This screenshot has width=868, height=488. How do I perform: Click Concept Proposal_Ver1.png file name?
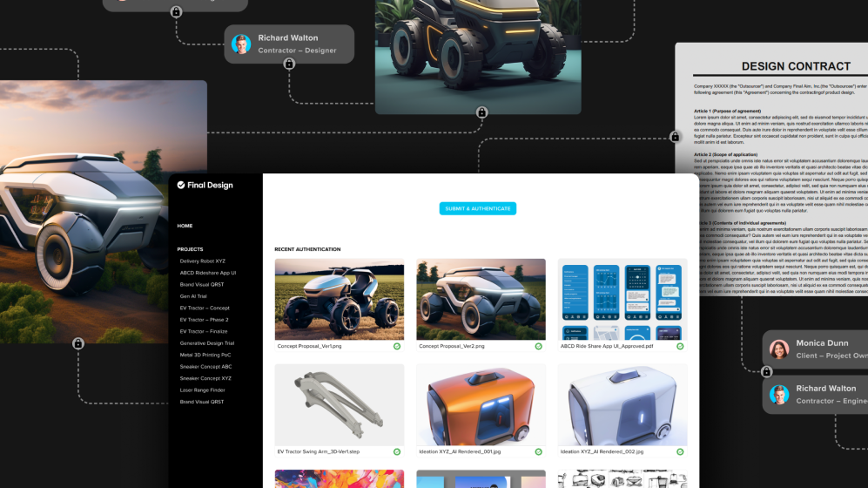pos(309,346)
